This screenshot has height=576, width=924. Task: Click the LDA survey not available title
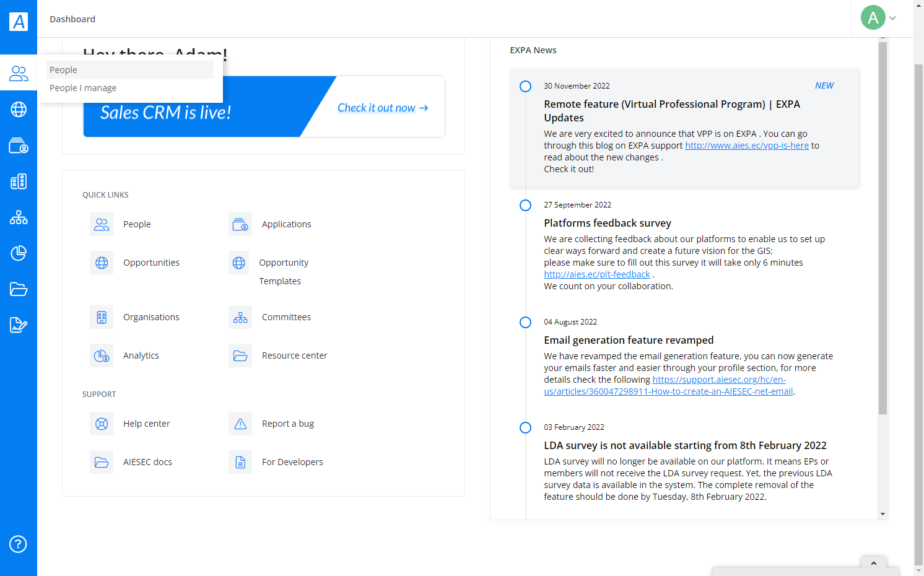pyautogui.click(x=685, y=445)
